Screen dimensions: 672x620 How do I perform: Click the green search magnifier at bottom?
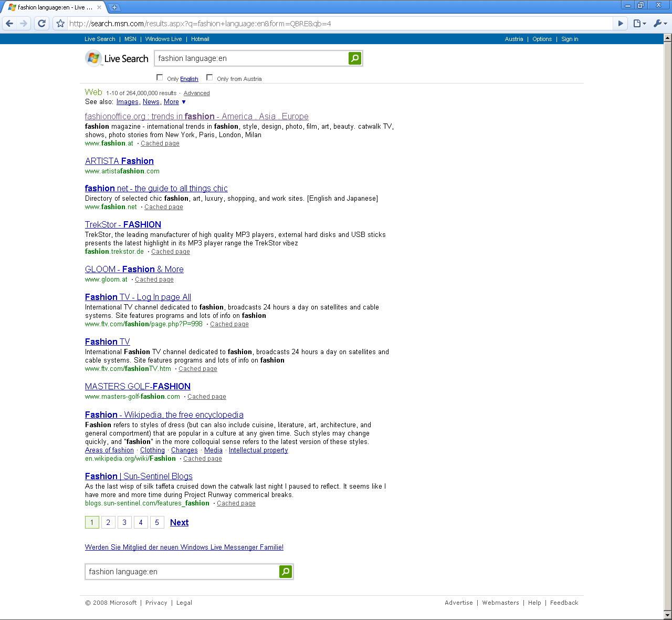tap(286, 572)
